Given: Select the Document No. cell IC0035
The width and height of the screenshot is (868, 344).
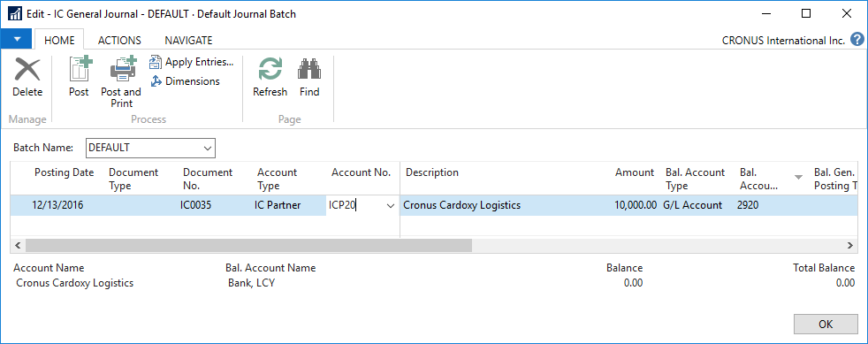Looking at the screenshot, I should pyautogui.click(x=196, y=205).
